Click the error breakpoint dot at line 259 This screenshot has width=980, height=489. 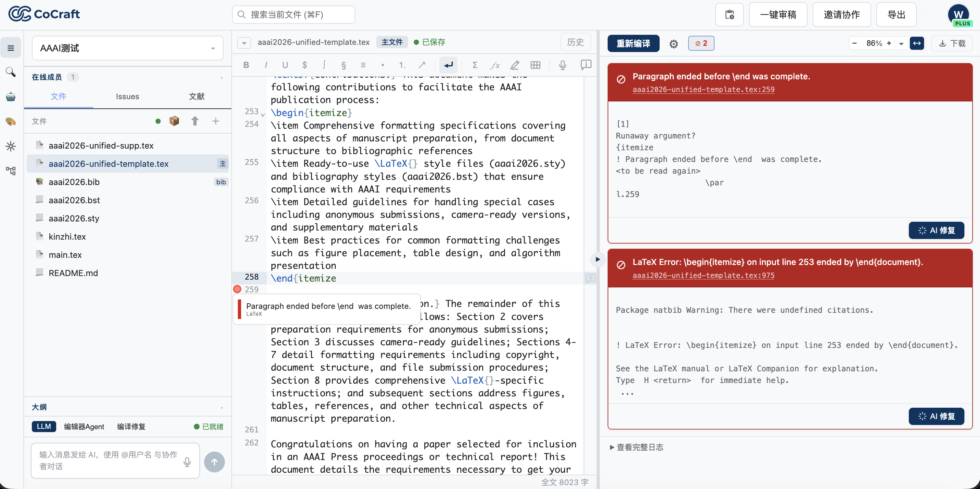tap(238, 289)
